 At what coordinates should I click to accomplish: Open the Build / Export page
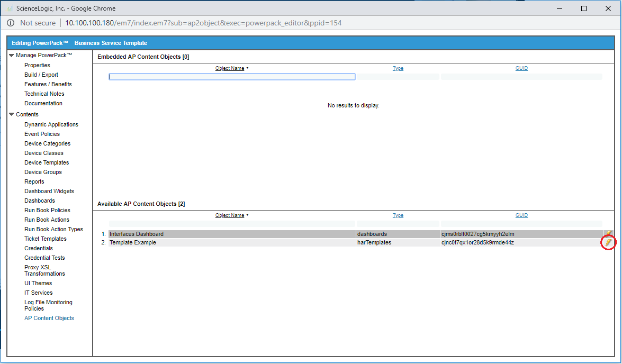point(41,75)
